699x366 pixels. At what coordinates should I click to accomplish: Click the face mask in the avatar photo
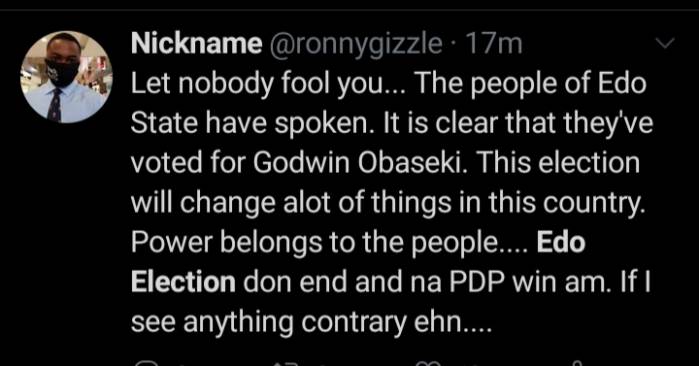coord(62,73)
